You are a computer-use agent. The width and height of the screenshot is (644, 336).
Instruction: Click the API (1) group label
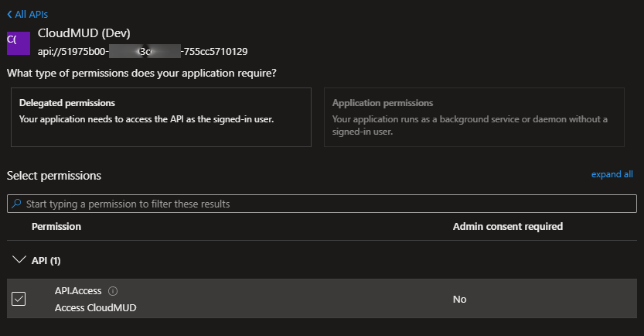[x=46, y=261]
